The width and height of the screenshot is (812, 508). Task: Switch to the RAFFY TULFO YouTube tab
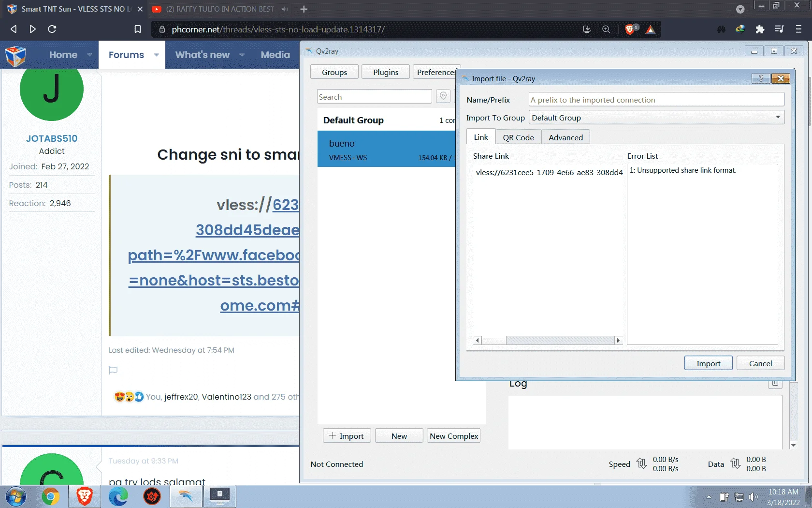pos(220,9)
